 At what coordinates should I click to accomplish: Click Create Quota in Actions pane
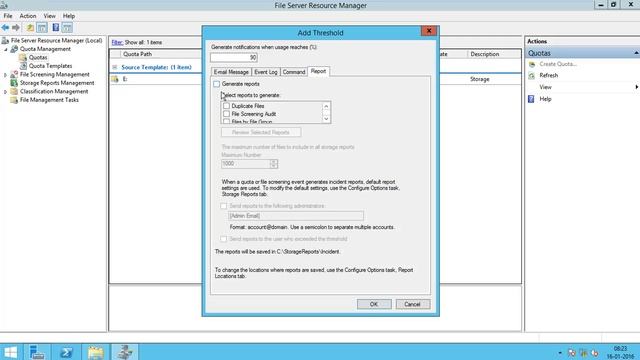coord(558,64)
